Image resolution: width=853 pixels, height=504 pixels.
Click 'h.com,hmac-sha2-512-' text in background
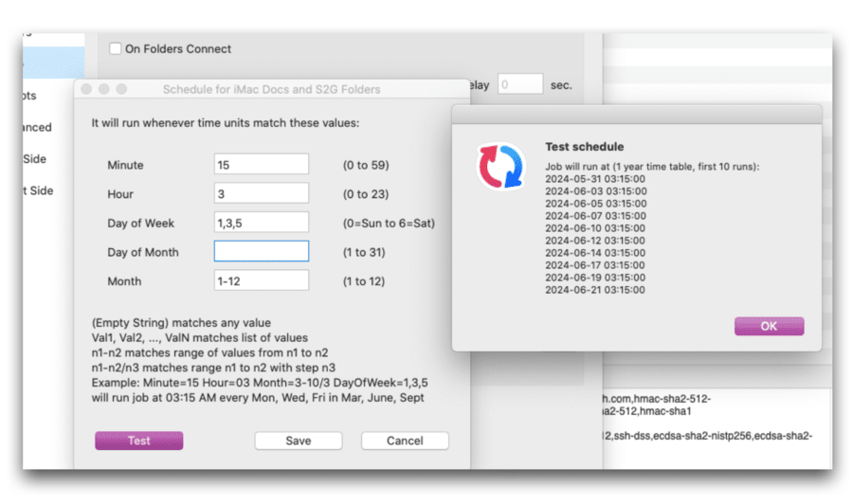(x=657, y=399)
